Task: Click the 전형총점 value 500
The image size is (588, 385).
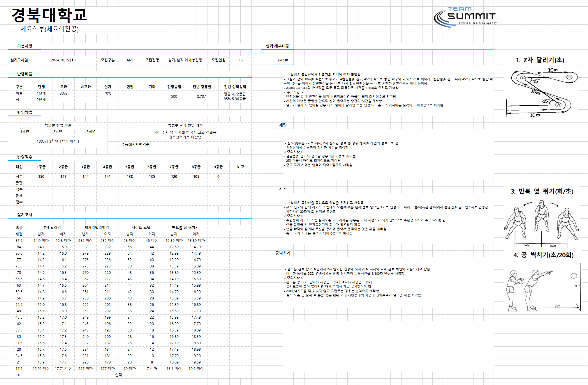Action: point(174,96)
